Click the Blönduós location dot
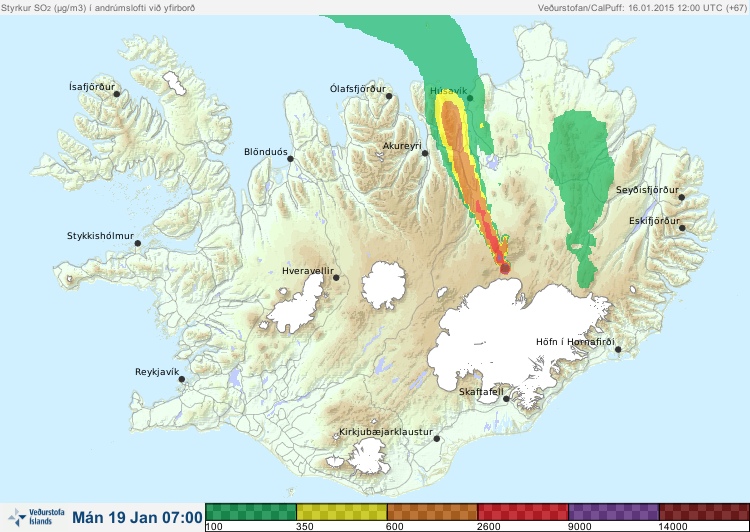This screenshot has height=532, width=750. [x=290, y=159]
